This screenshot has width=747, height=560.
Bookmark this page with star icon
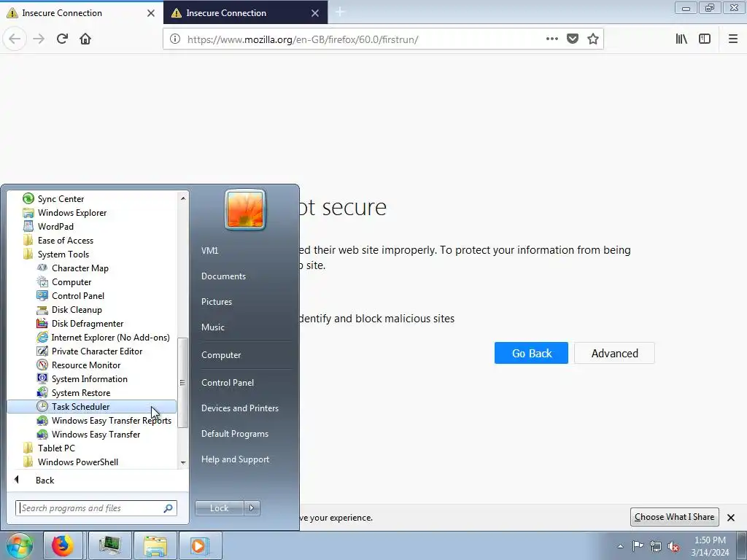592,39
